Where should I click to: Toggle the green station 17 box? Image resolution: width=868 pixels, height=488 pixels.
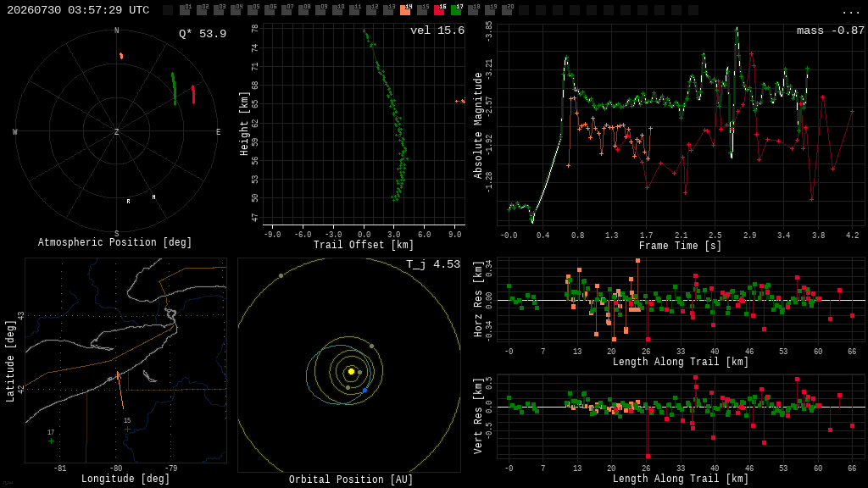coord(457,9)
